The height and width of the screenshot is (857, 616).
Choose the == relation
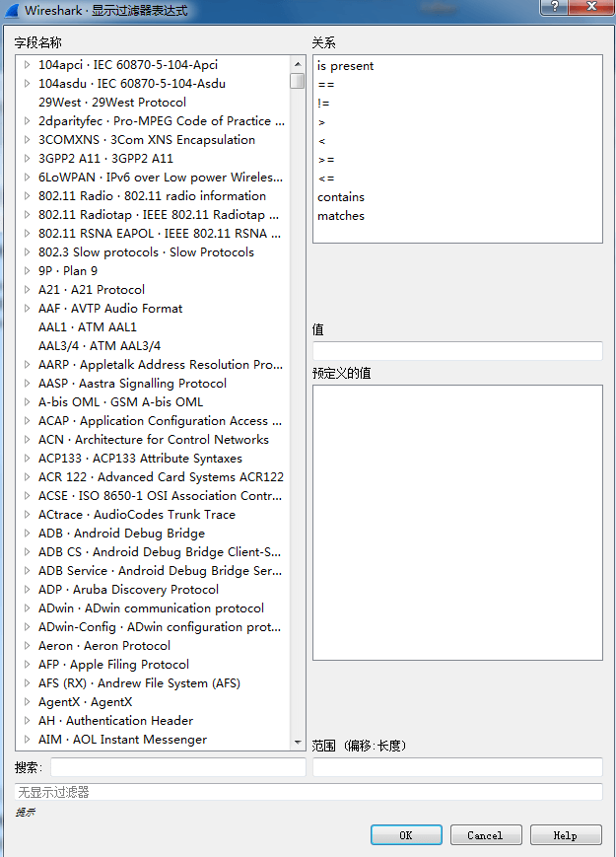point(326,85)
